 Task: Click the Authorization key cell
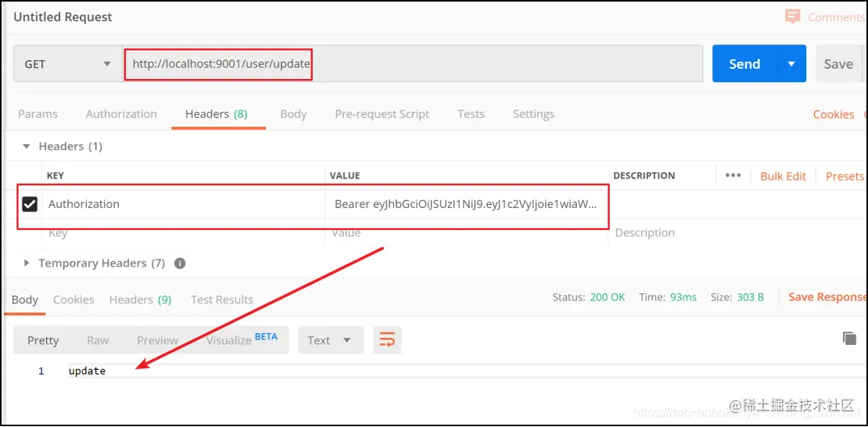[x=183, y=204]
